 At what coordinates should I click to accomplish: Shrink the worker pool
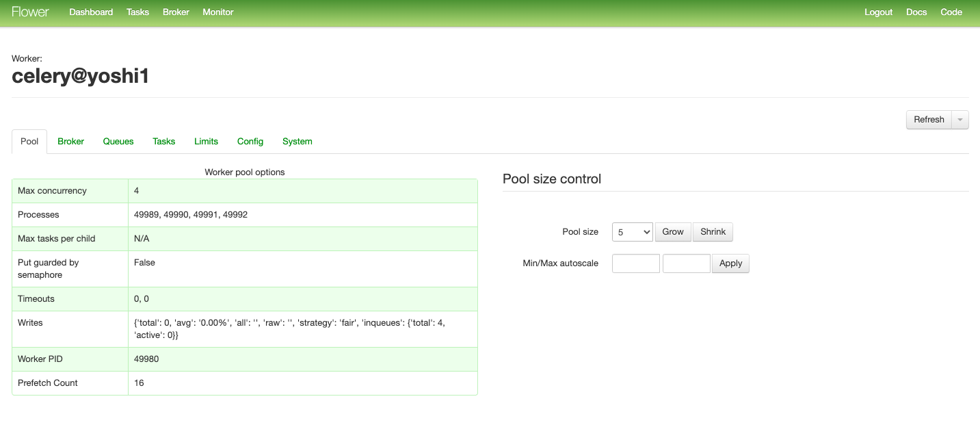[713, 231]
